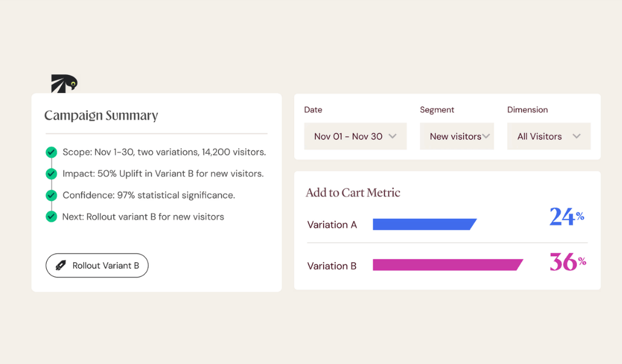Click the green check beside Impact line
This screenshot has height=364, width=622.
coord(51,173)
